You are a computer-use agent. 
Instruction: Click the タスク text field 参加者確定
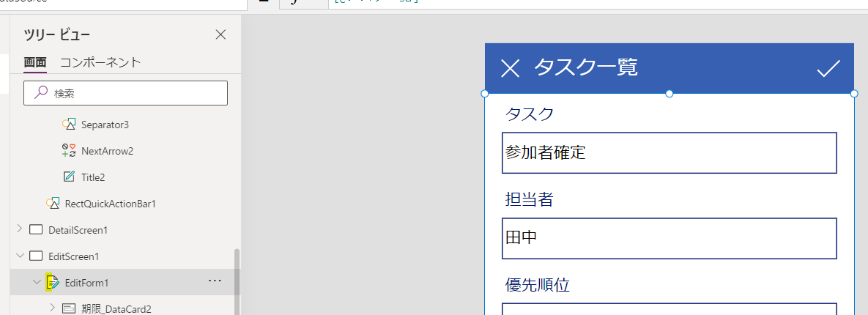(x=669, y=153)
